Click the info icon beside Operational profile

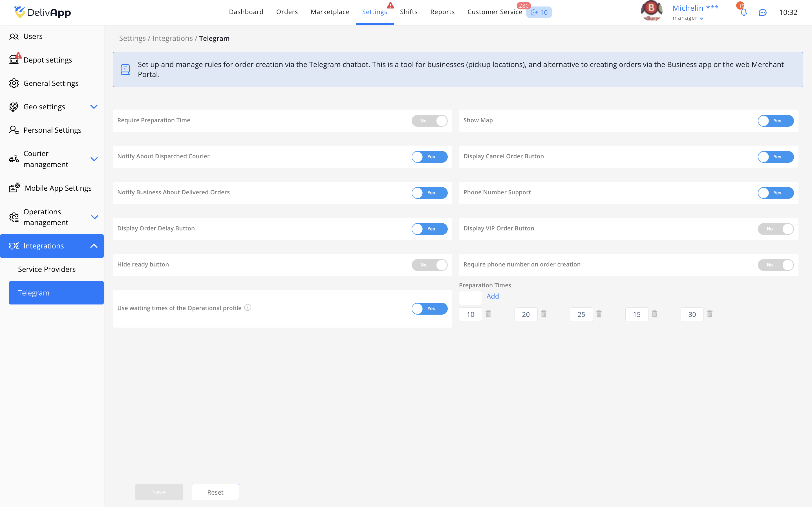coord(248,308)
